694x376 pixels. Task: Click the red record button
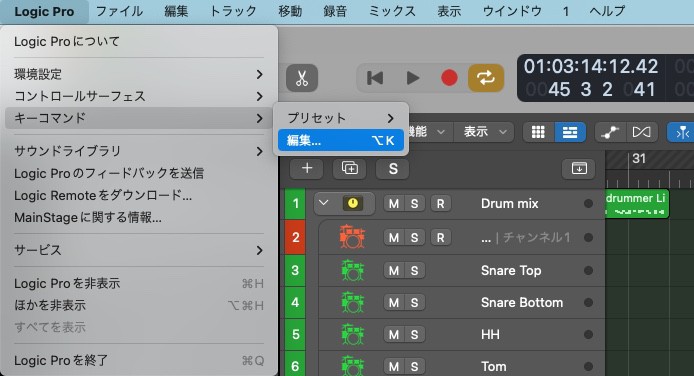[449, 78]
